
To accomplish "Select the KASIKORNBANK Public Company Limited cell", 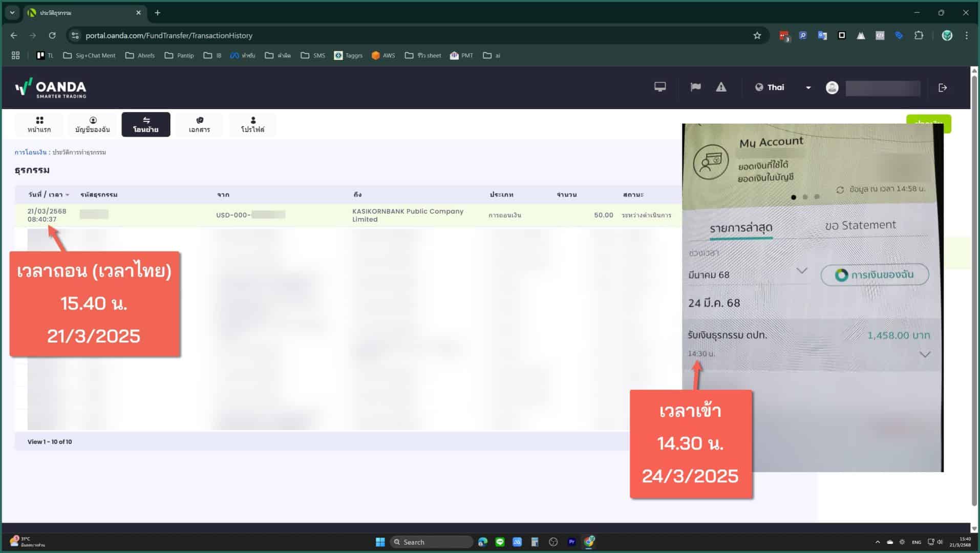I will (408, 215).
